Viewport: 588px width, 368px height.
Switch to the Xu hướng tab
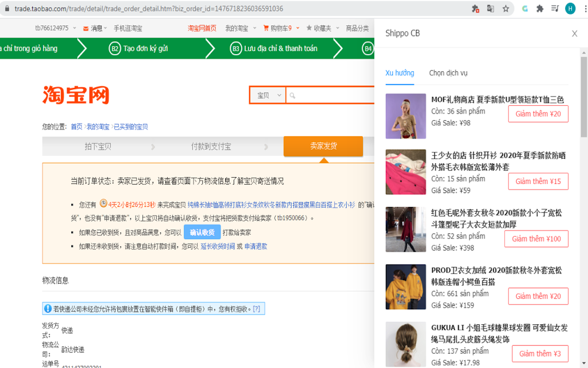coord(400,73)
